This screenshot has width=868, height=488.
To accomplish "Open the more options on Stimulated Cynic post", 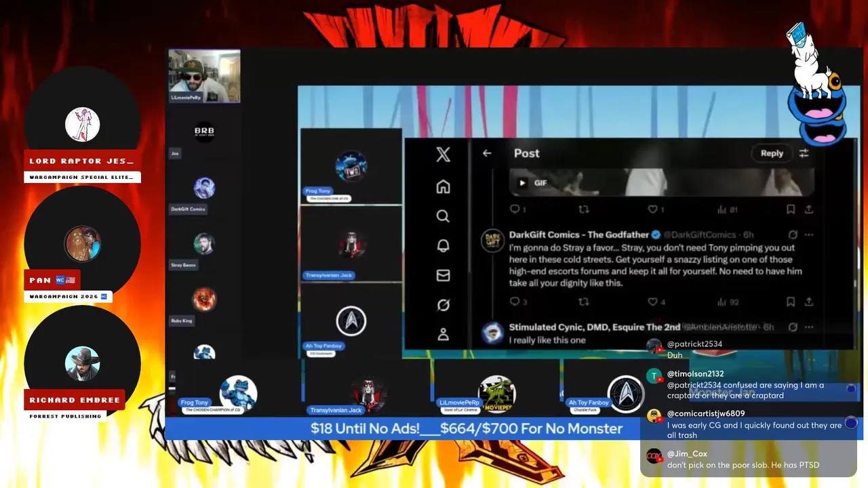I will click(x=809, y=327).
